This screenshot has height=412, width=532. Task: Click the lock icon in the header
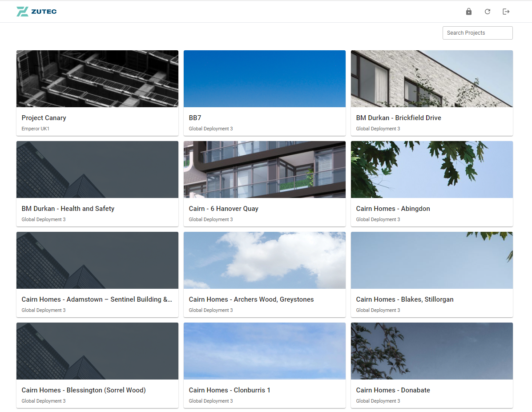click(468, 12)
